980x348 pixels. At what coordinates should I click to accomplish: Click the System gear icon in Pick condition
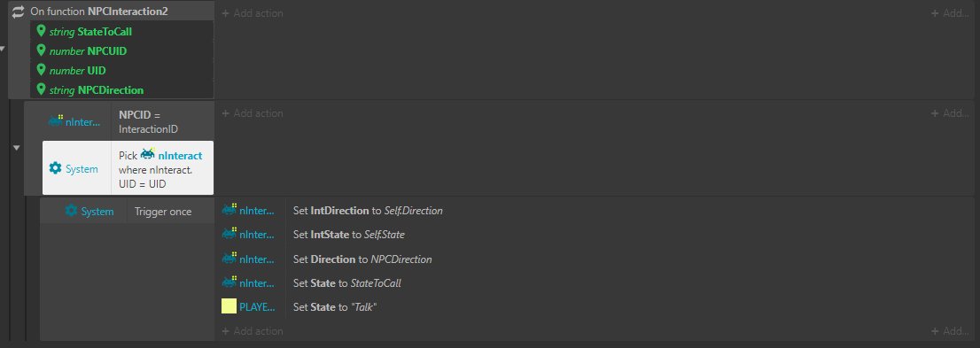click(55, 169)
